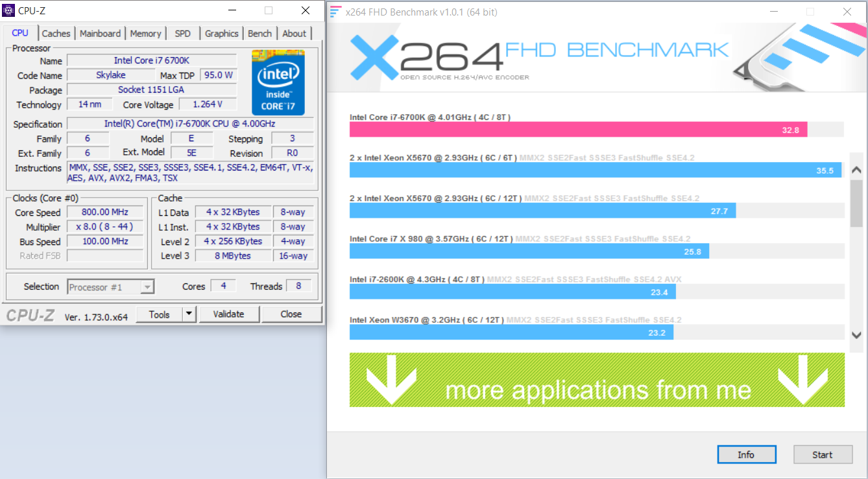
Task: Click the Level 2 value '4 x 256 KBytes'
Action: pos(233,241)
